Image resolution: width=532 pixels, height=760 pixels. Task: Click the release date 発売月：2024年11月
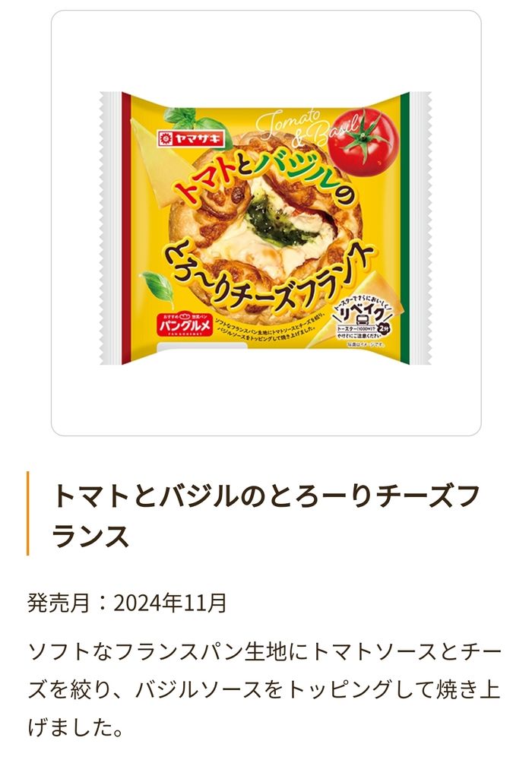pyautogui.click(x=127, y=603)
